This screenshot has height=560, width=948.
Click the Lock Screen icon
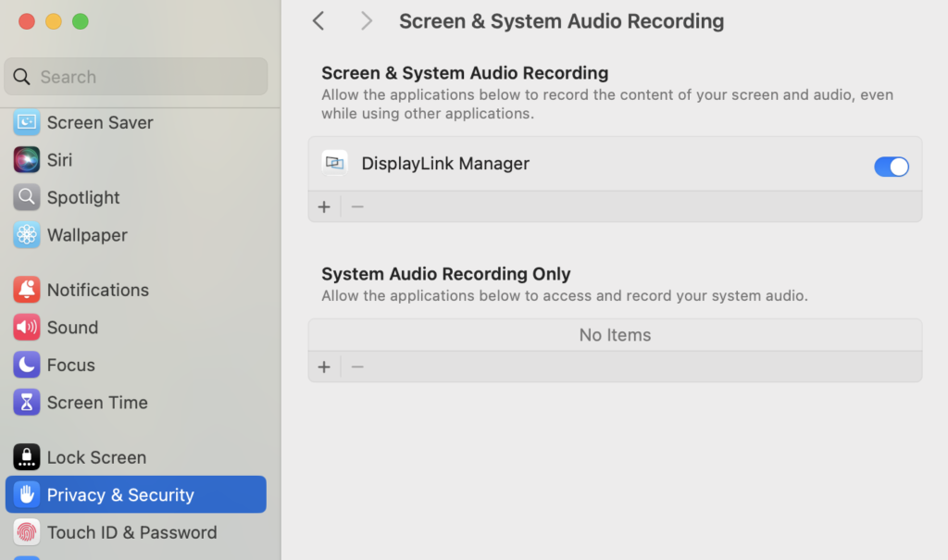pos(27,457)
